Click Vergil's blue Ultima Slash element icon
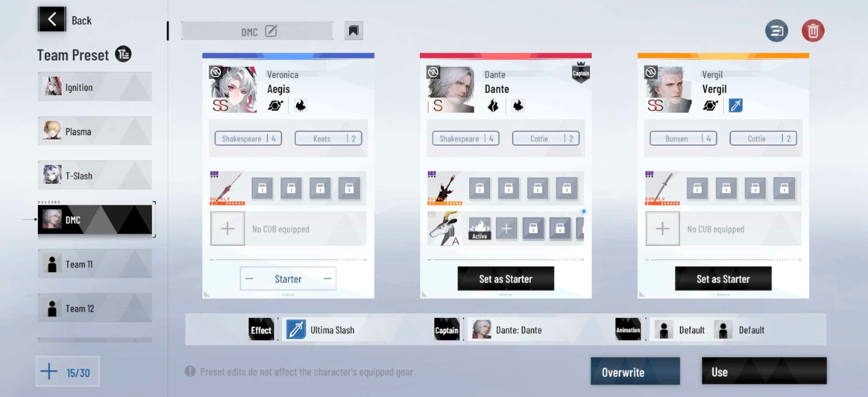Viewport: 868px width, 397px height. [x=735, y=105]
